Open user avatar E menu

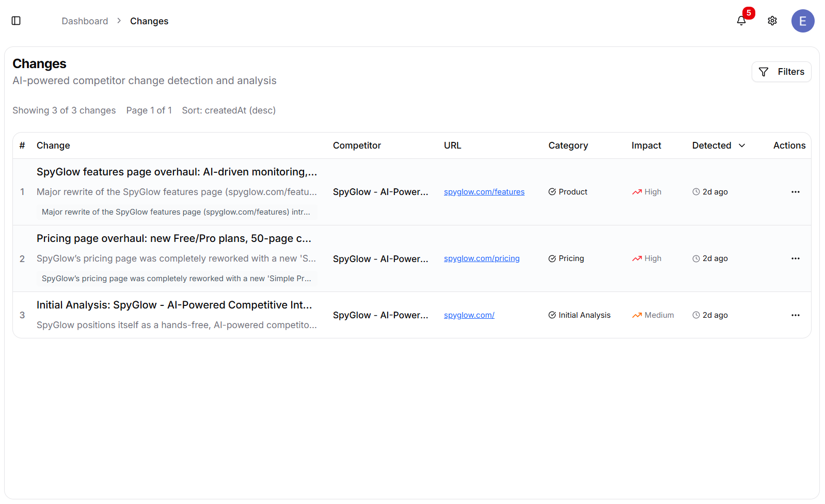(803, 21)
